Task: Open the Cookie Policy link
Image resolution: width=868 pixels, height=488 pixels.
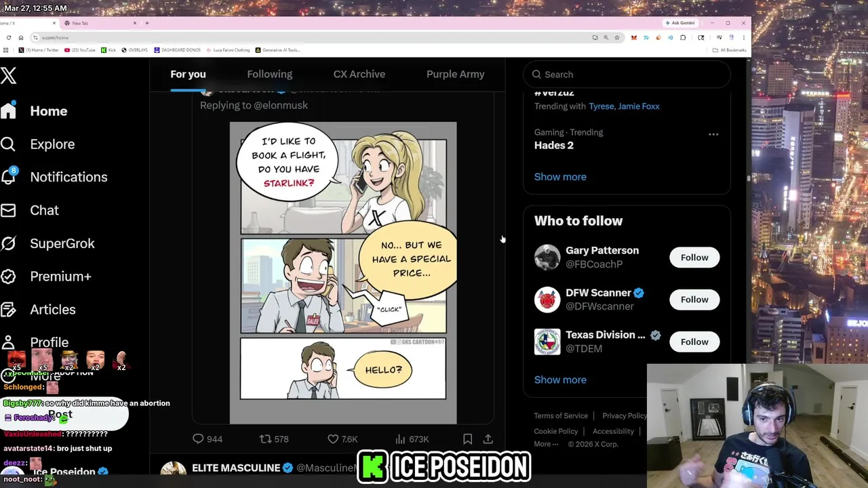Action: point(555,431)
